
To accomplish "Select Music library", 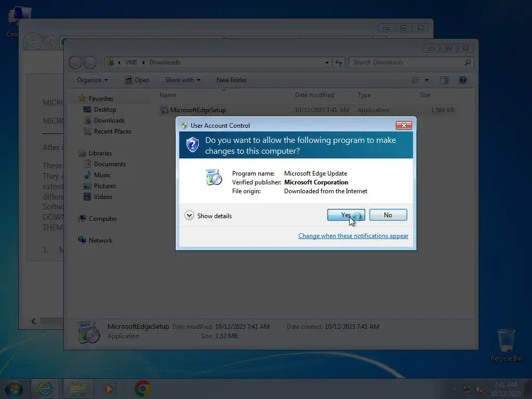I will [102, 175].
